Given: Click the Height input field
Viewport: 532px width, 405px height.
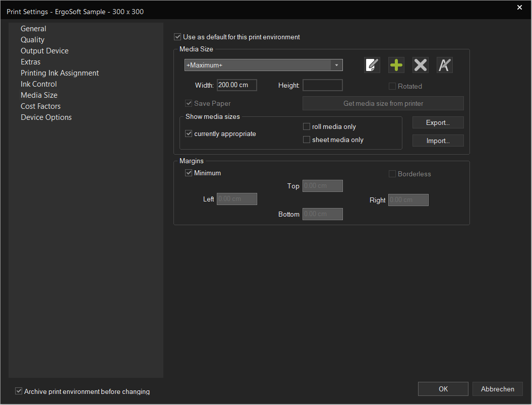Looking at the screenshot, I should pyautogui.click(x=323, y=85).
